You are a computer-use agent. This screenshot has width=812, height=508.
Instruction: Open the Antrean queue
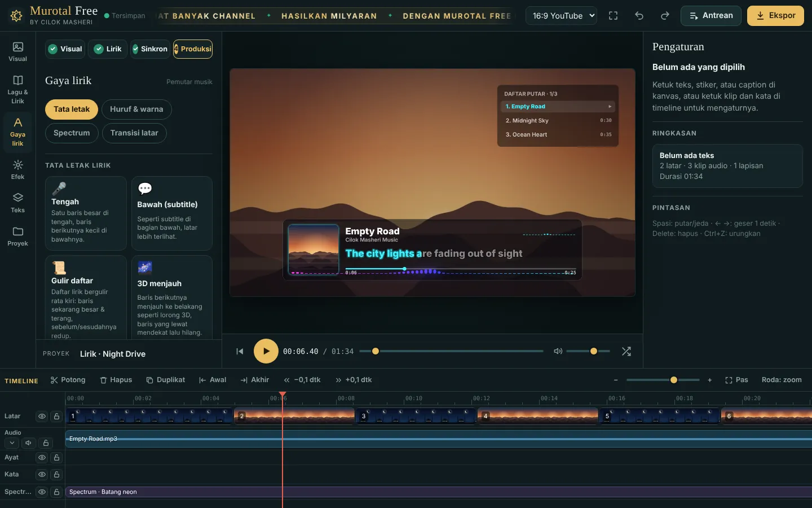pos(711,16)
